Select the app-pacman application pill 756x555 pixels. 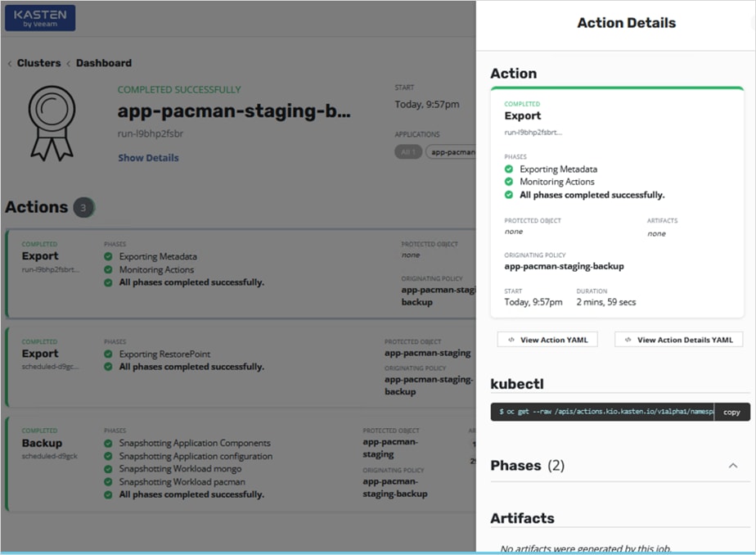click(452, 152)
